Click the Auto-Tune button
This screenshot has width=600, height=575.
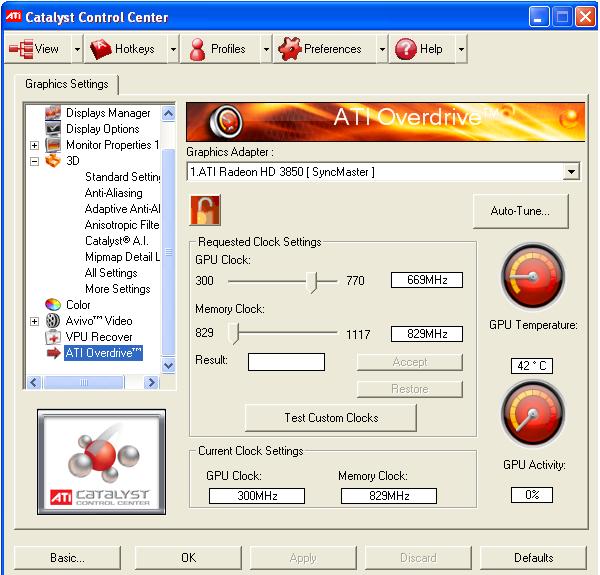click(x=520, y=211)
